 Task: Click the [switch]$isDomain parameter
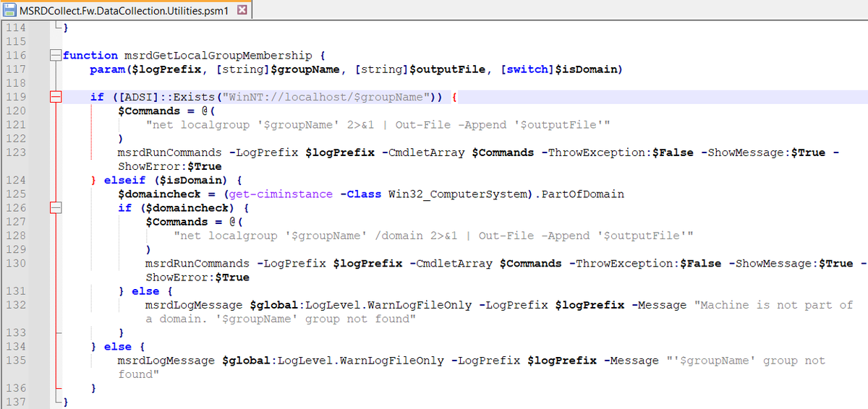pos(560,69)
